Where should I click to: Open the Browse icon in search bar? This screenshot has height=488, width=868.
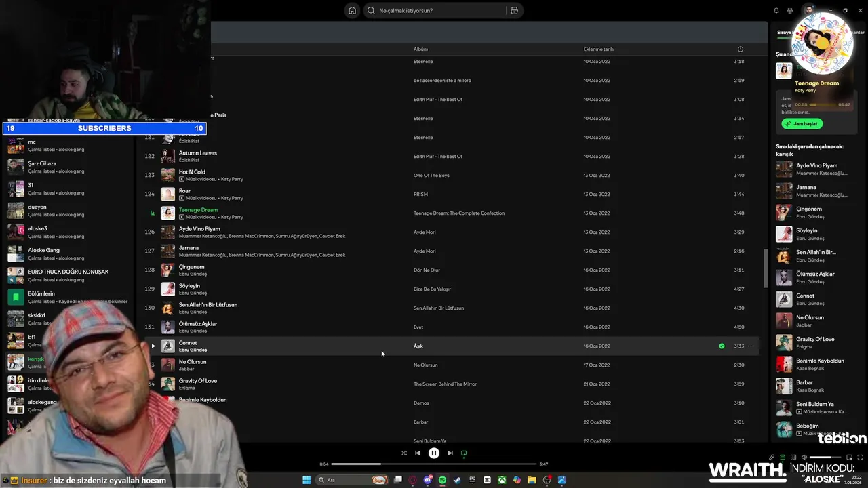(x=514, y=10)
